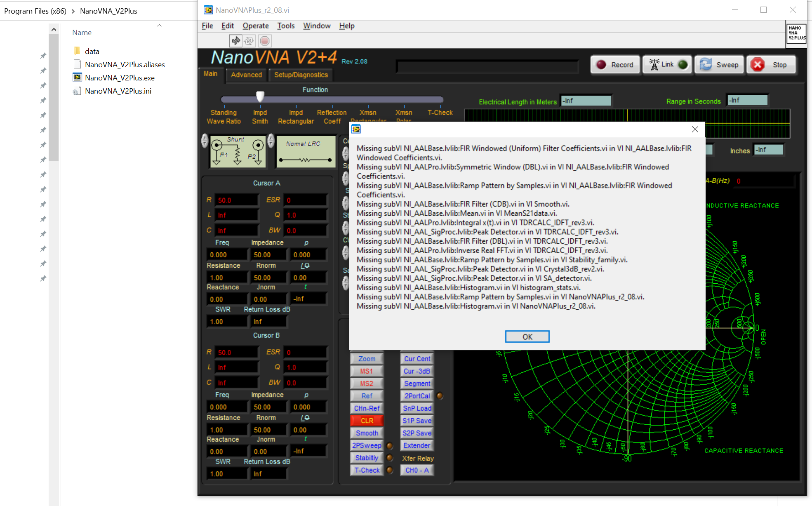Click the green LED beside Link
Viewport: 812px width, 506px height.
coord(683,65)
